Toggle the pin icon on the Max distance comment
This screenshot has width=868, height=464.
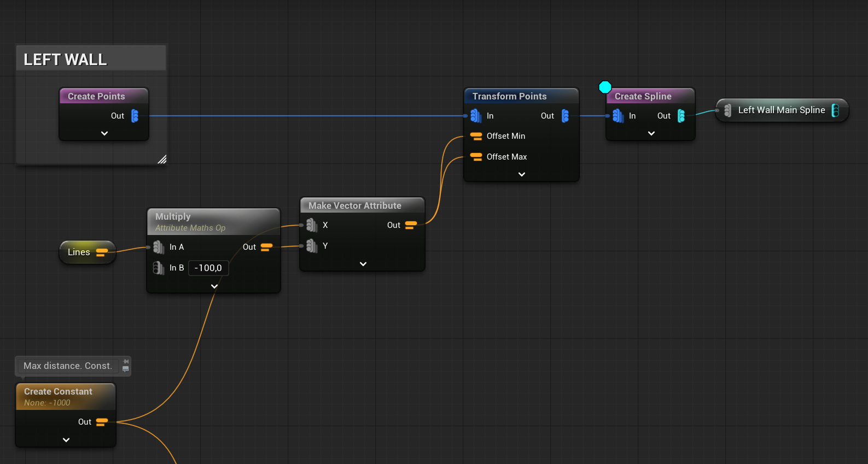[126, 362]
